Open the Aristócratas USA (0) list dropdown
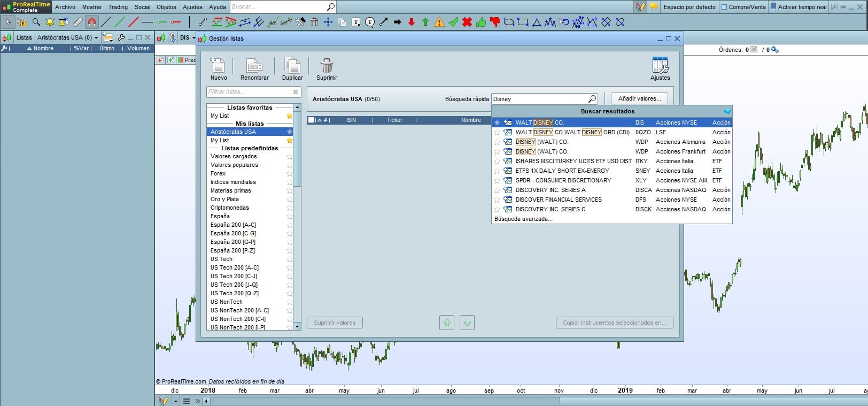This screenshot has width=868, height=406. pos(68,37)
